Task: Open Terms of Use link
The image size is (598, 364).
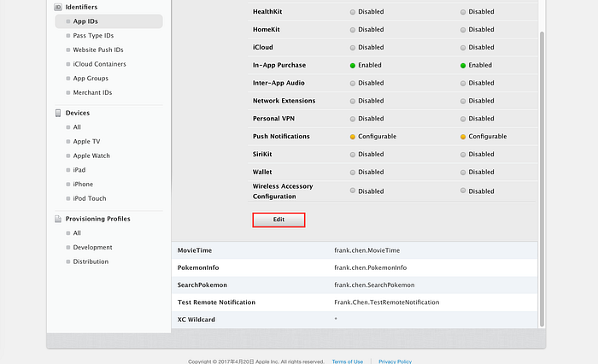Action: 347,361
